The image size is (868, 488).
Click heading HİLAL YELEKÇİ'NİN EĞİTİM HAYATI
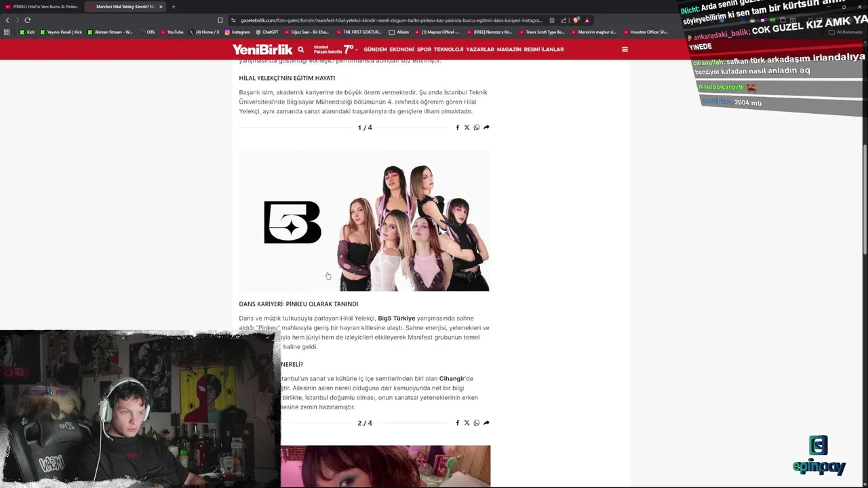tap(287, 78)
